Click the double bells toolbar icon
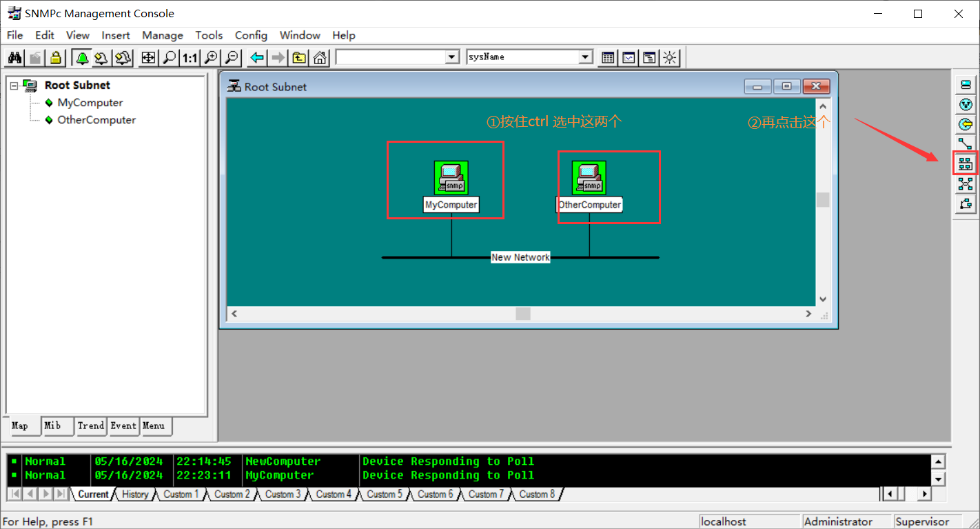 click(123, 57)
